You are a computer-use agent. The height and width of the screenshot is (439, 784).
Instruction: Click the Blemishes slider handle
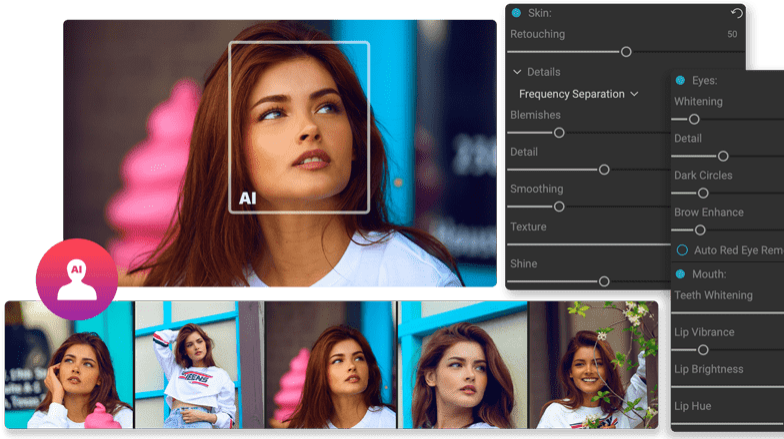(559, 132)
